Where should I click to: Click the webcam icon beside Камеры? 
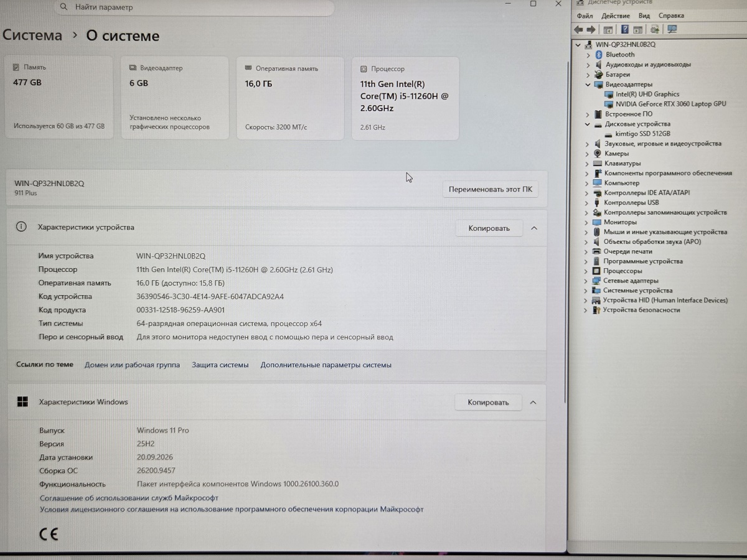point(598,153)
